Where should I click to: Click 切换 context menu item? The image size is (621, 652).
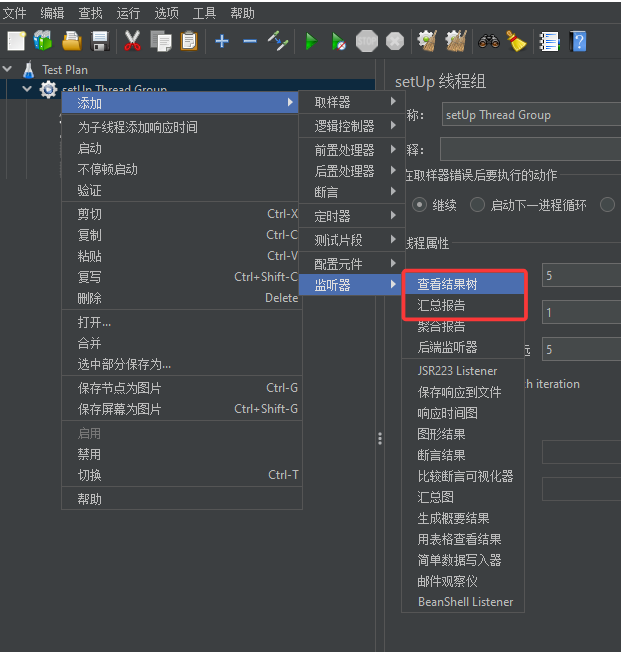point(180,475)
